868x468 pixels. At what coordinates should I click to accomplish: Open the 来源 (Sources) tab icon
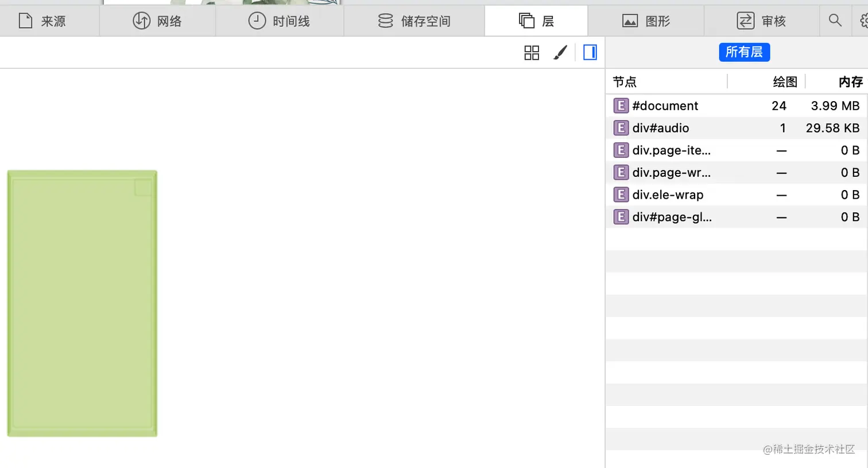(x=25, y=20)
